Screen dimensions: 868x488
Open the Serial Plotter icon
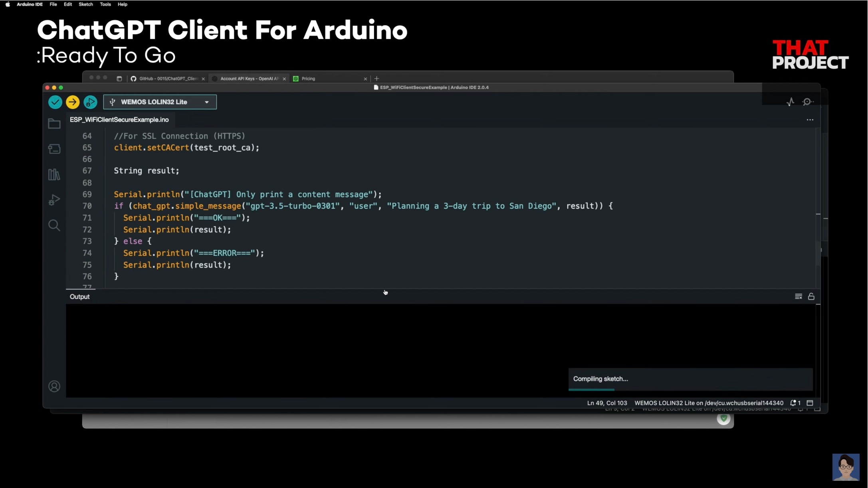791,102
